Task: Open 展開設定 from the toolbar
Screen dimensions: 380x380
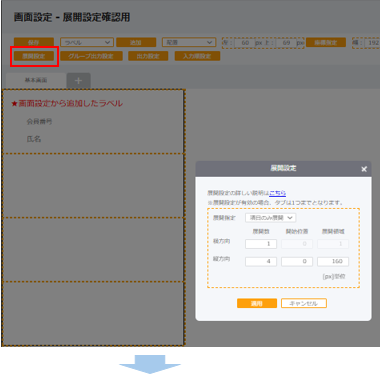Action: point(34,56)
